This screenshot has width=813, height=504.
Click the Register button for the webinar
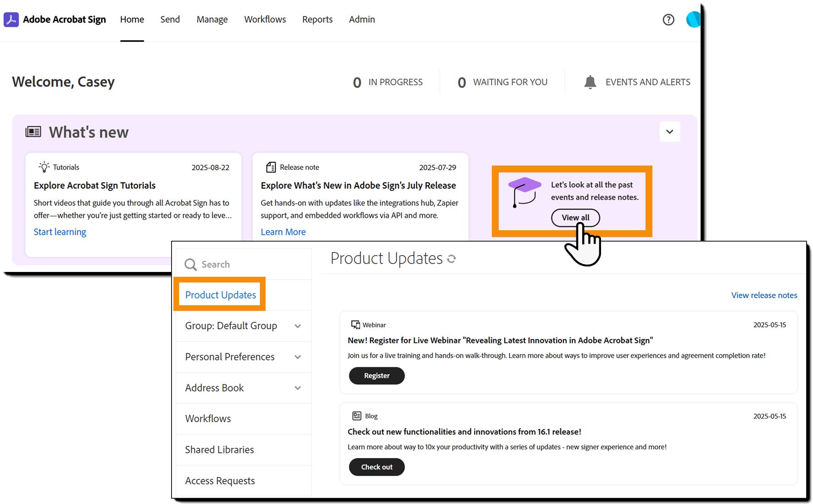377,376
